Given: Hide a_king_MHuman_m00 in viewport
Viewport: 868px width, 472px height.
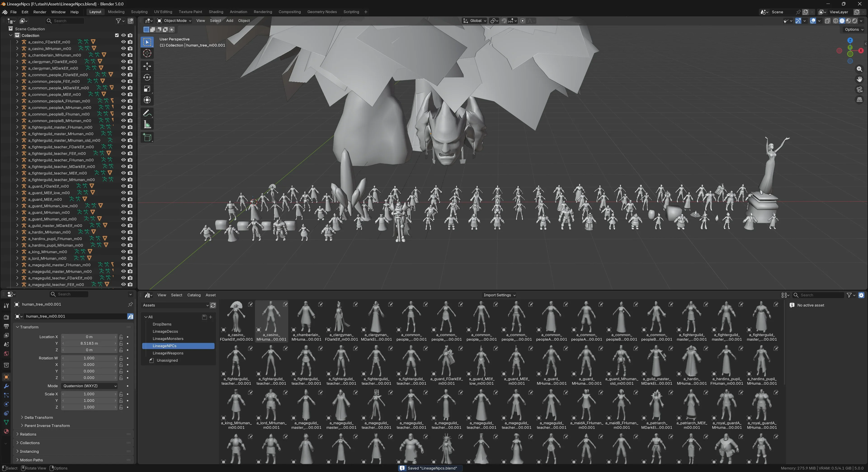Looking at the screenshot, I should pyautogui.click(x=123, y=252).
